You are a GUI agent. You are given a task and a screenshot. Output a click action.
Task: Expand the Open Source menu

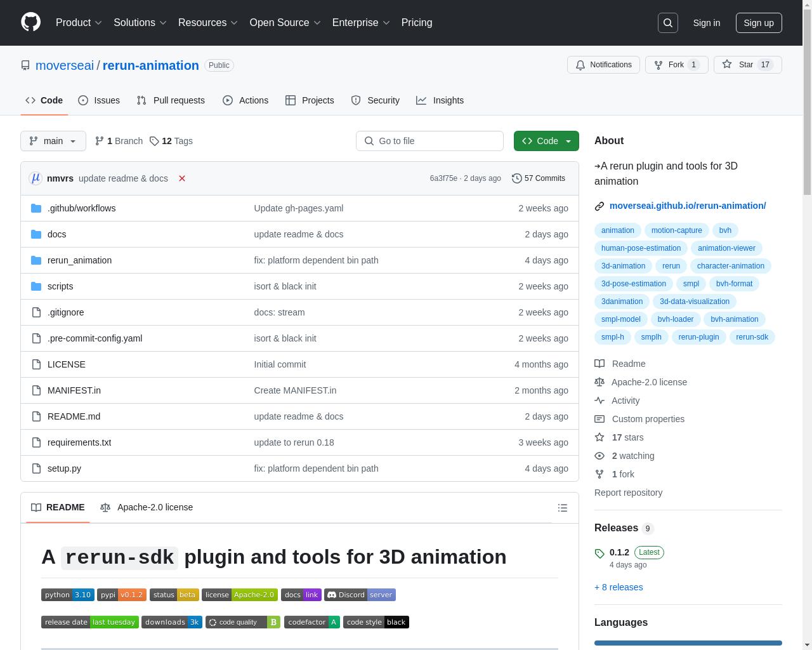point(285,23)
